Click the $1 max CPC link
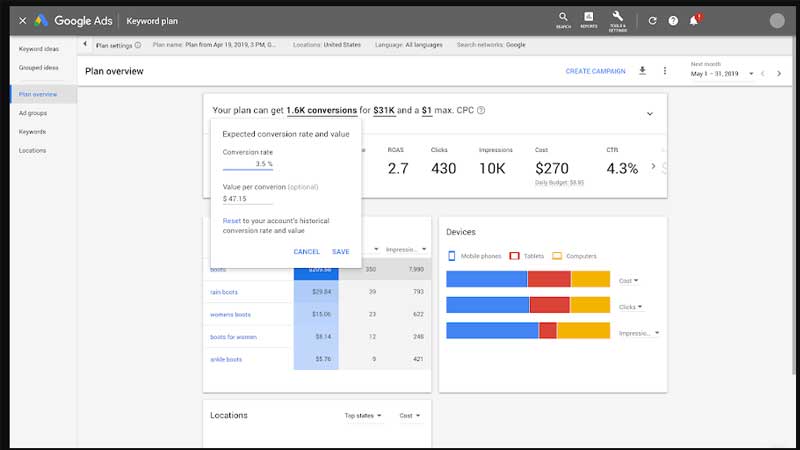The height and width of the screenshot is (450, 800). [427, 110]
